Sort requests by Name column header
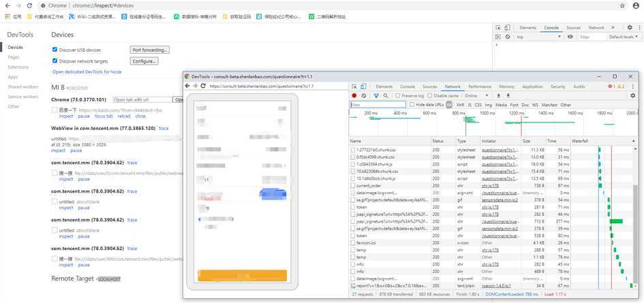This screenshot has width=644, height=303. point(389,141)
